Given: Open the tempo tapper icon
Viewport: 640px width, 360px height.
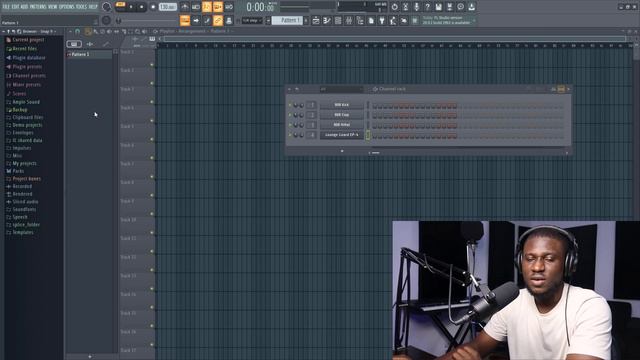Looking at the screenshot, I should pyautogui.click(x=393, y=20).
